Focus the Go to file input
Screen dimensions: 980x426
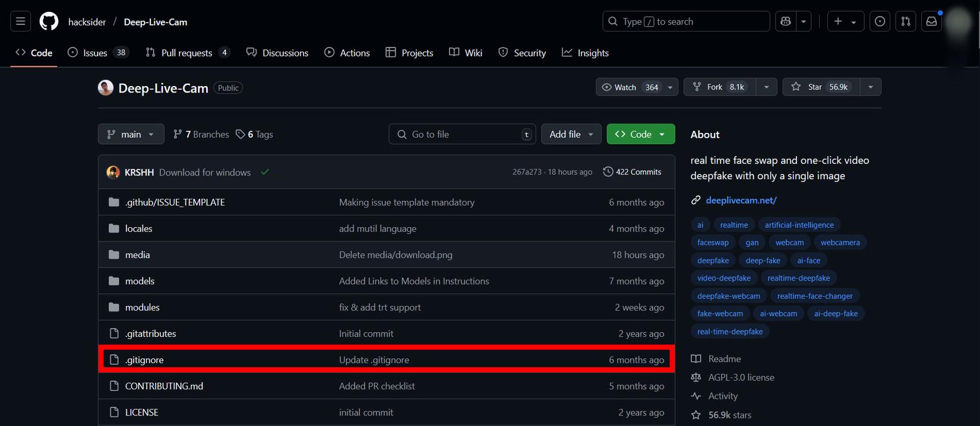[462, 134]
